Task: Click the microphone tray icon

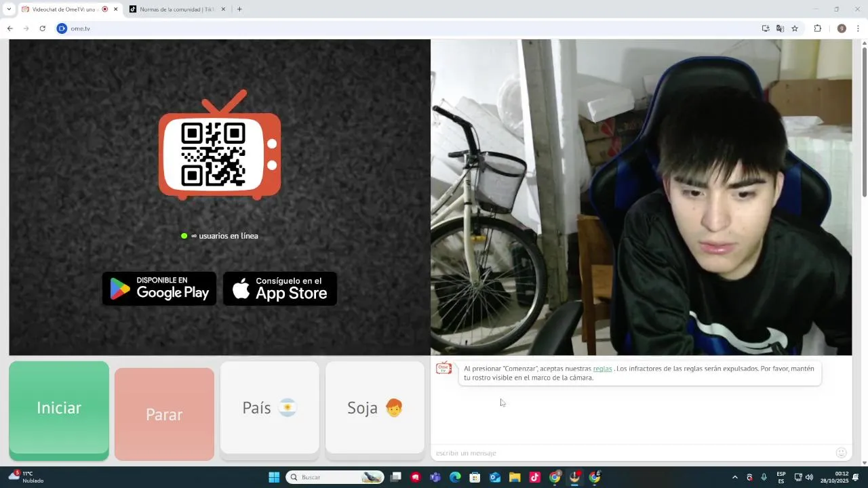Action: coord(764,477)
